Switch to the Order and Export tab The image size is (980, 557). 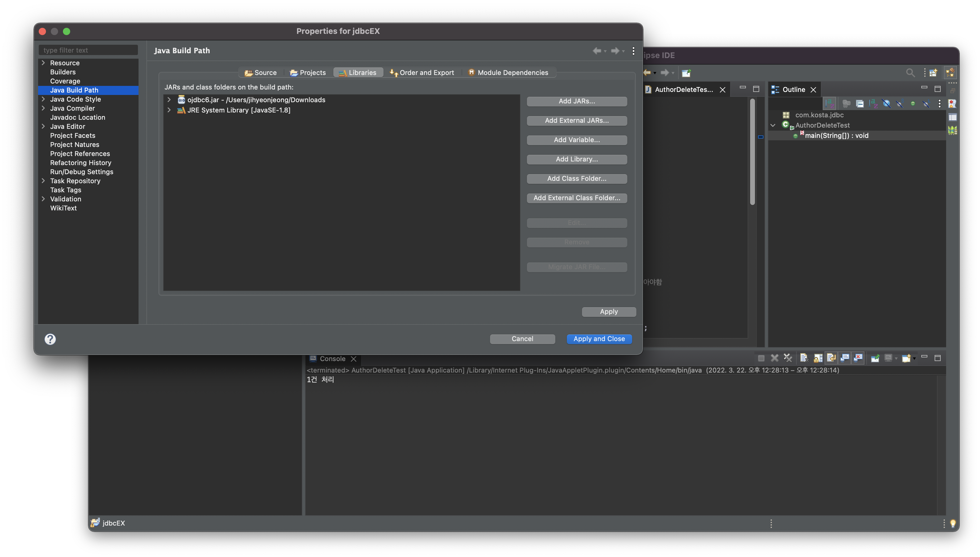tap(422, 72)
